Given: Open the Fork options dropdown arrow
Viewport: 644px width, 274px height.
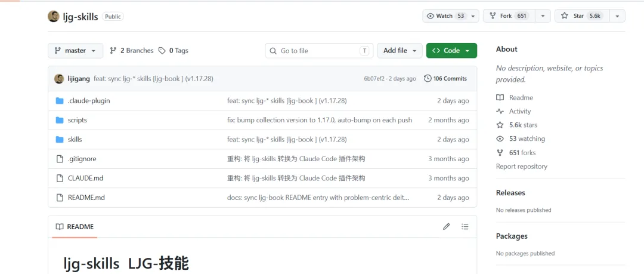Looking at the screenshot, I should [543, 16].
